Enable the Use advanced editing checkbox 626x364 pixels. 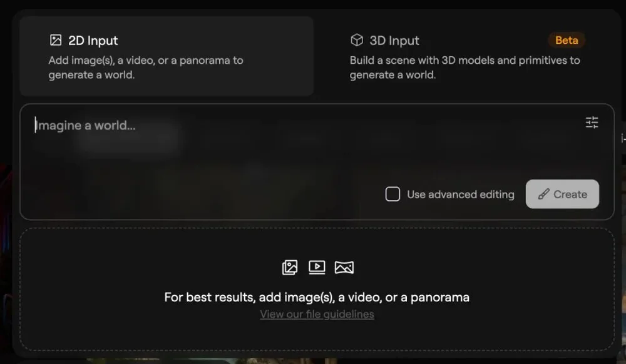click(x=393, y=195)
